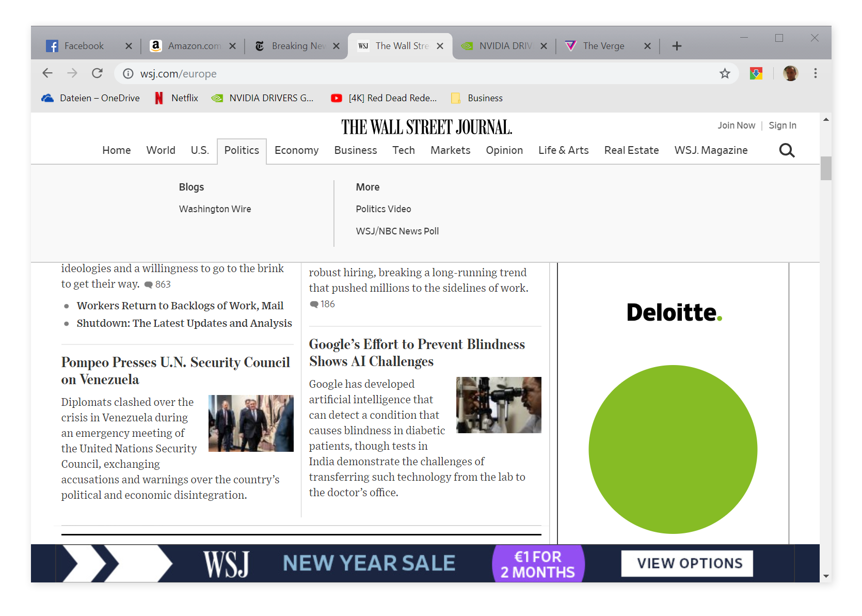View site information icon in address bar
Viewport: 862px width, 616px height.
point(128,74)
